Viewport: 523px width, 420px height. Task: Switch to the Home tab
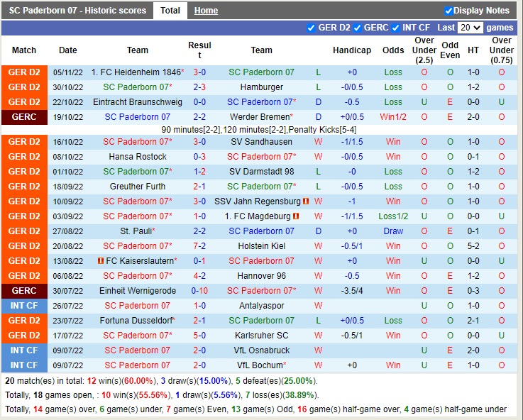[206, 11]
